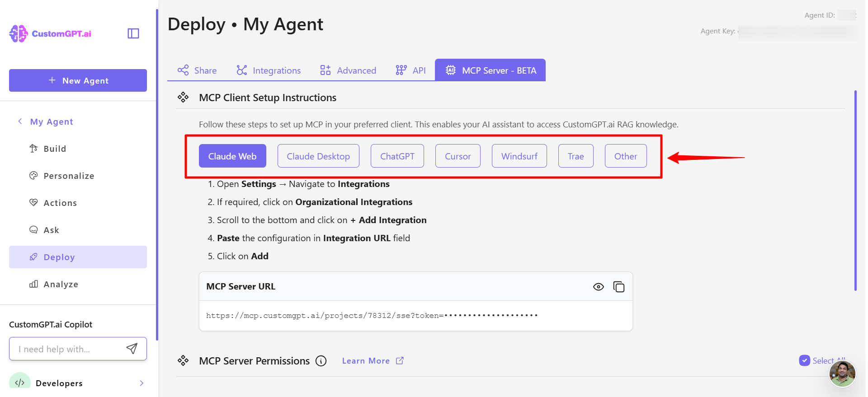This screenshot has height=397, width=868.
Task: Select the Claude Web client button
Action: click(232, 156)
